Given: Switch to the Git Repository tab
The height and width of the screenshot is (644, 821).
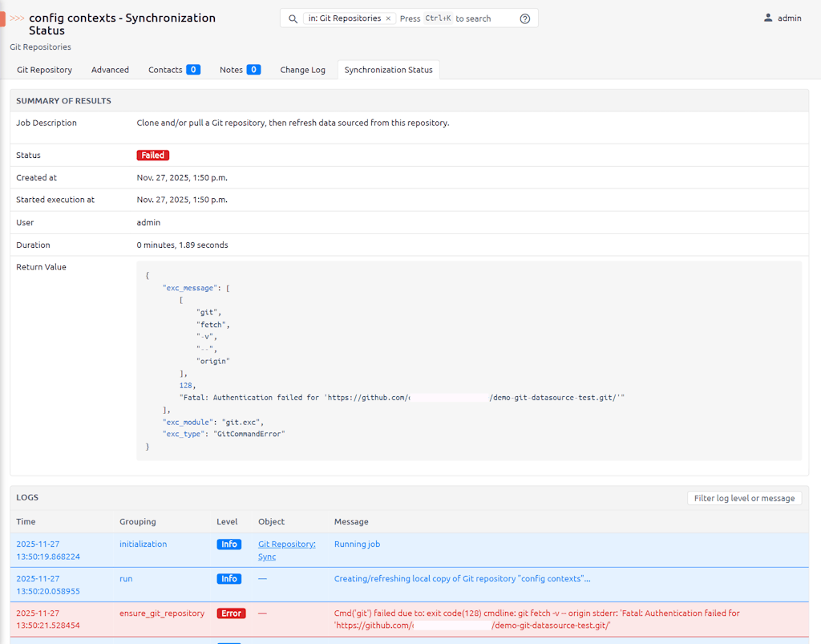Looking at the screenshot, I should [44, 70].
